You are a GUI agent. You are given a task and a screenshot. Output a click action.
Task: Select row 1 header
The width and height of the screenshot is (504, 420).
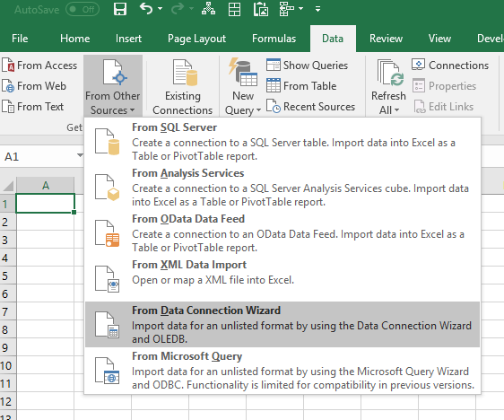(7, 204)
